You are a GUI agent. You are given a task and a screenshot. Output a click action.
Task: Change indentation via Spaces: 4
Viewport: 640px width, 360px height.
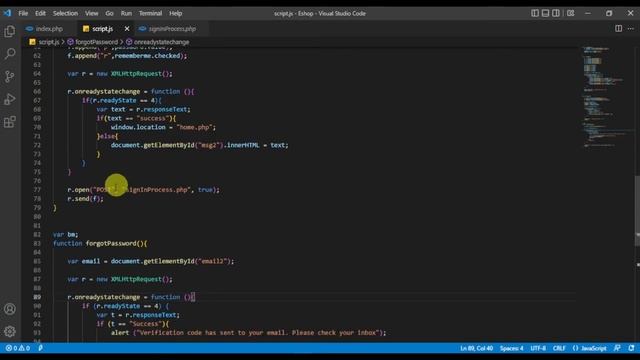[511, 348]
